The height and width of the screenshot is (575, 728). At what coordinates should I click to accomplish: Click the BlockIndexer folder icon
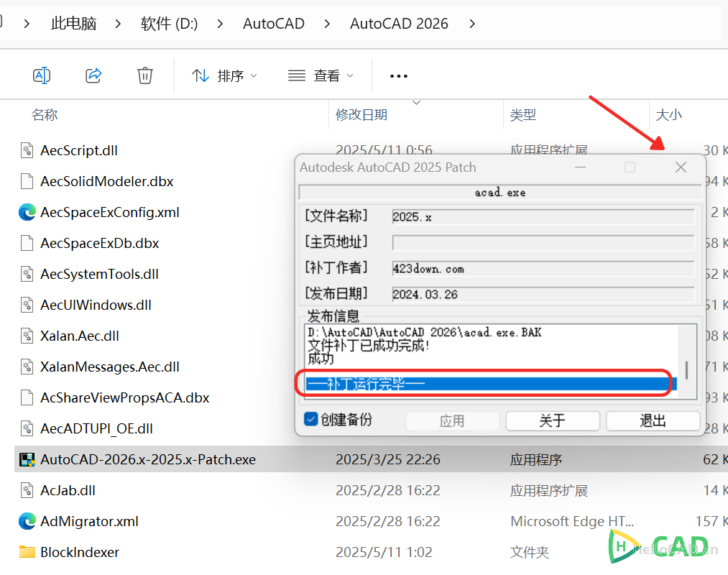point(27,552)
